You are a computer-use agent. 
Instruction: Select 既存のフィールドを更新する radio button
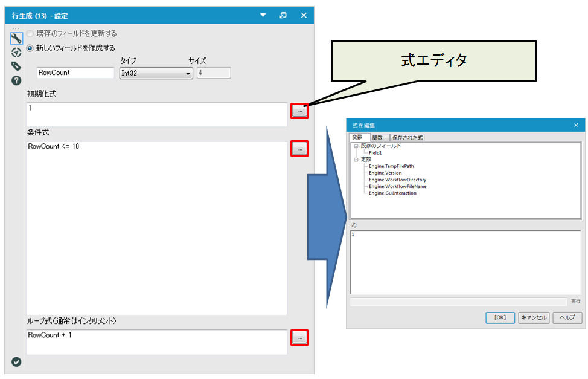(30, 34)
